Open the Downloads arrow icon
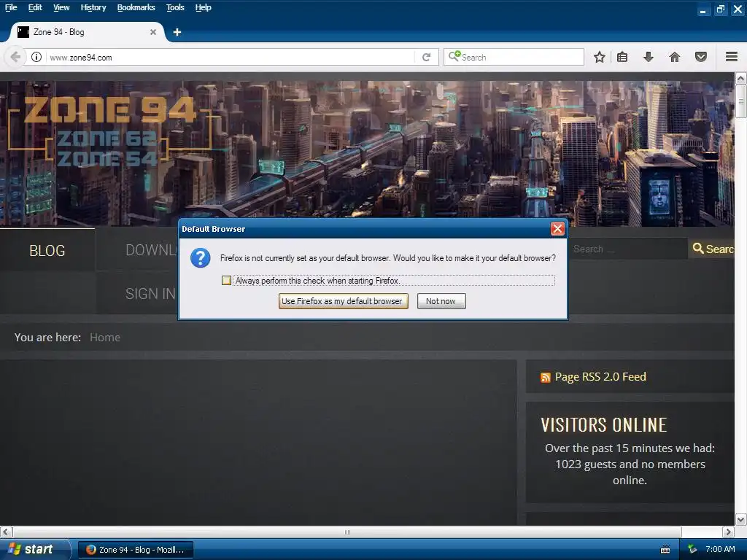Screen dimensions: 747x560 (648, 57)
